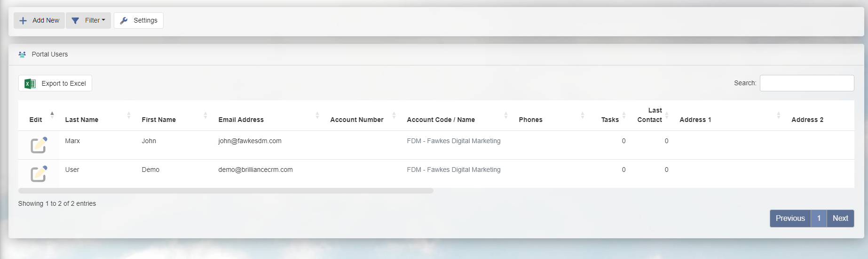The image size is (868, 259).
Task: Click the Previous pagination button
Action: tap(790, 219)
